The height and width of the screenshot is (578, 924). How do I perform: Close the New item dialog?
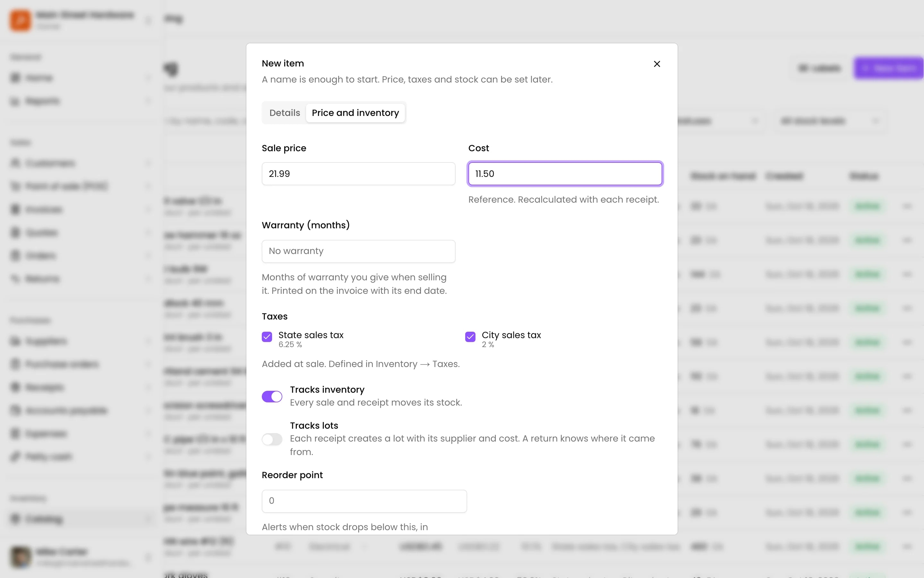657,64
